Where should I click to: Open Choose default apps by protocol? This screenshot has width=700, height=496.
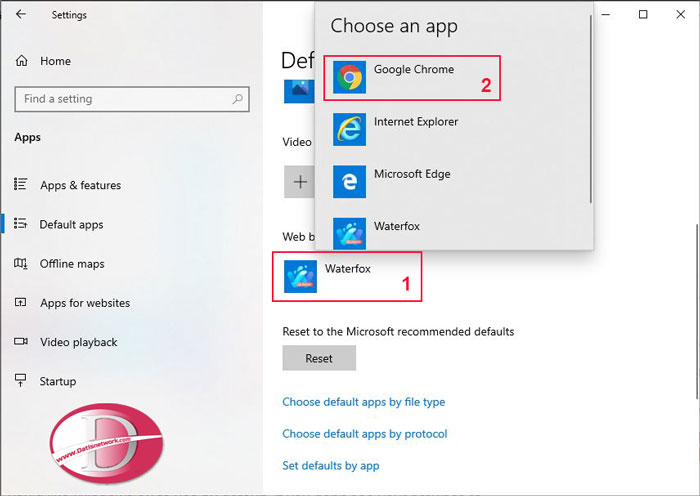tap(365, 433)
